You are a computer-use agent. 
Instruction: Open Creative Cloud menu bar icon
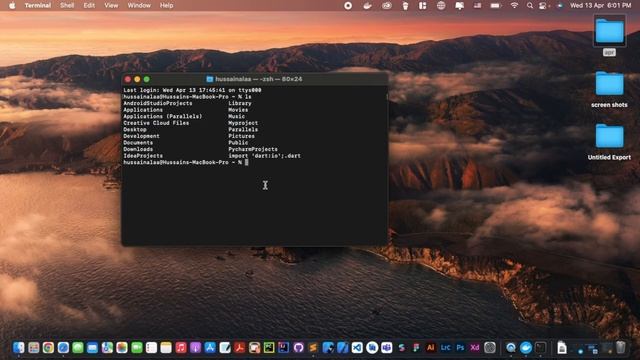point(387,5)
